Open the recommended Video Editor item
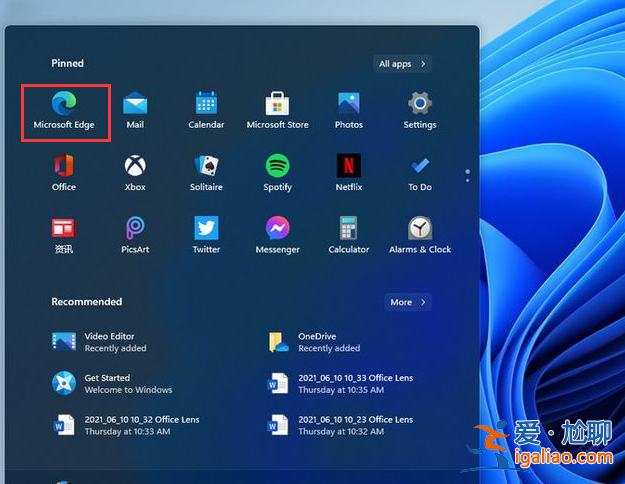625x484 pixels. click(99, 342)
